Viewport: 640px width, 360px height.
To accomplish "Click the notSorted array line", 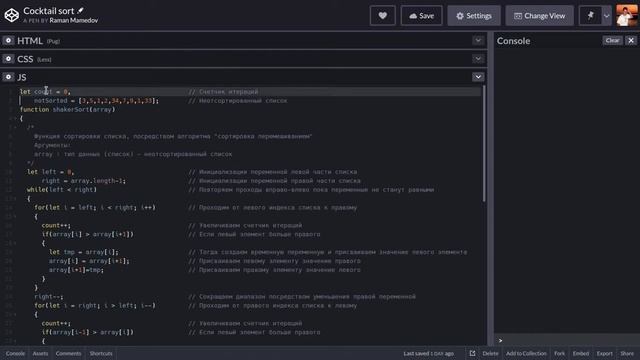I will [96, 100].
